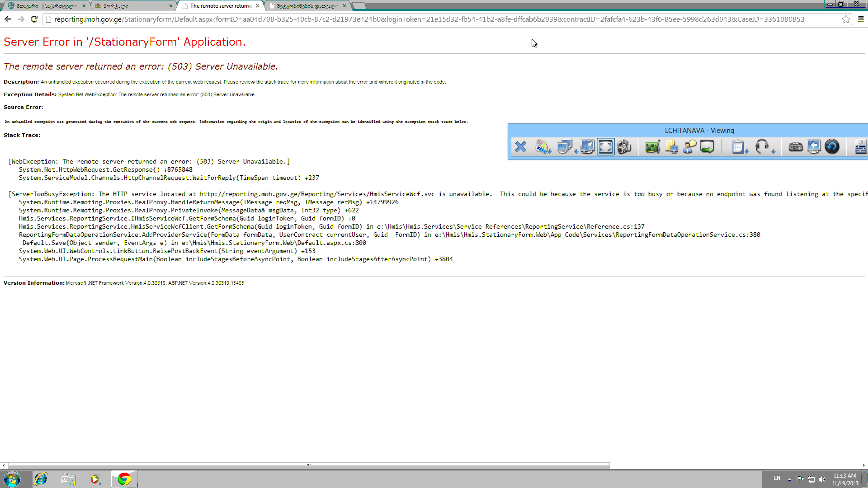Expand the multiple monitors selection dropdown
Viewport: 868px width, 488px height.
[x=567, y=147]
